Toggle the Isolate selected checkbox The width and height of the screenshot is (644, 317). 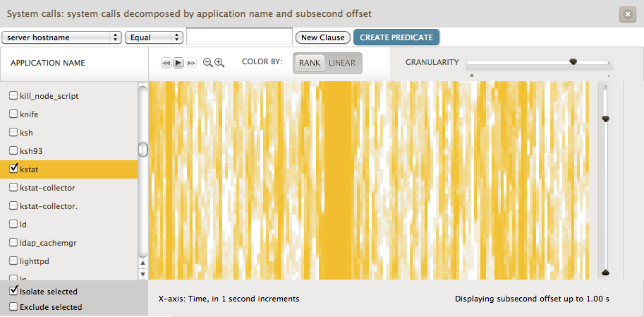[x=13, y=291]
